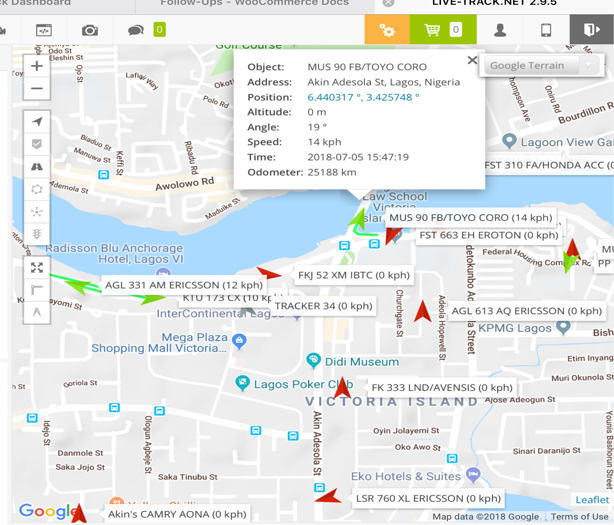The height and width of the screenshot is (525, 614).
Task: Toggle live traffic light layer
Action: pos(37,235)
